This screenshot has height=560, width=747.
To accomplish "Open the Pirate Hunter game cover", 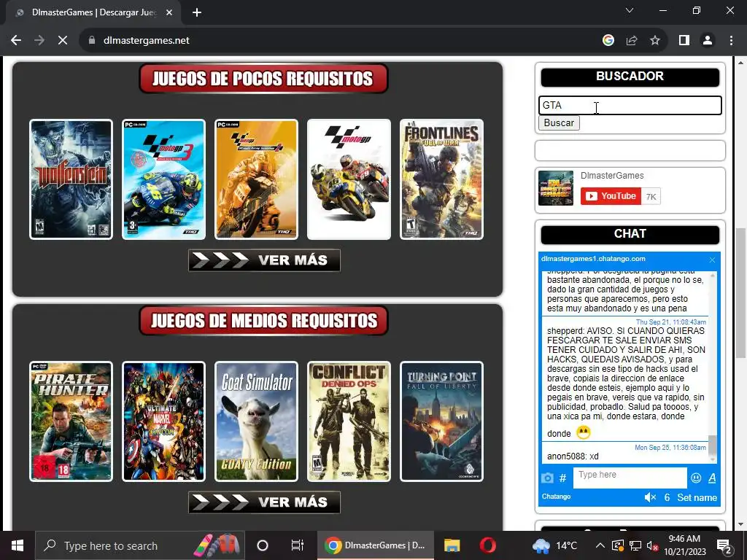I will coord(71,421).
